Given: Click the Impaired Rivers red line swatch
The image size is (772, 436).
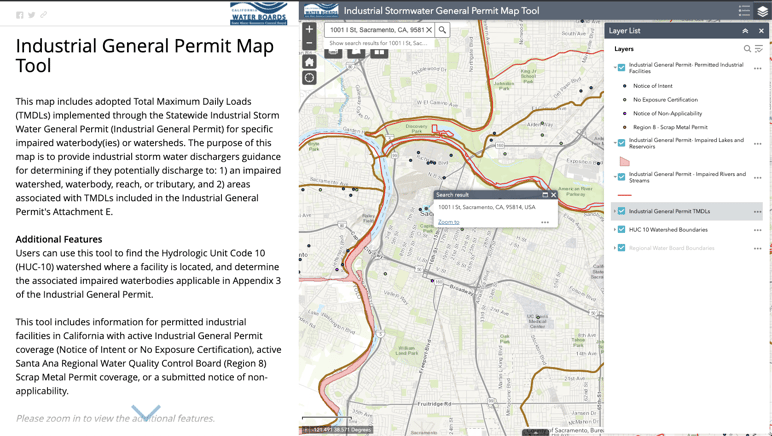Looking at the screenshot, I should pos(624,195).
